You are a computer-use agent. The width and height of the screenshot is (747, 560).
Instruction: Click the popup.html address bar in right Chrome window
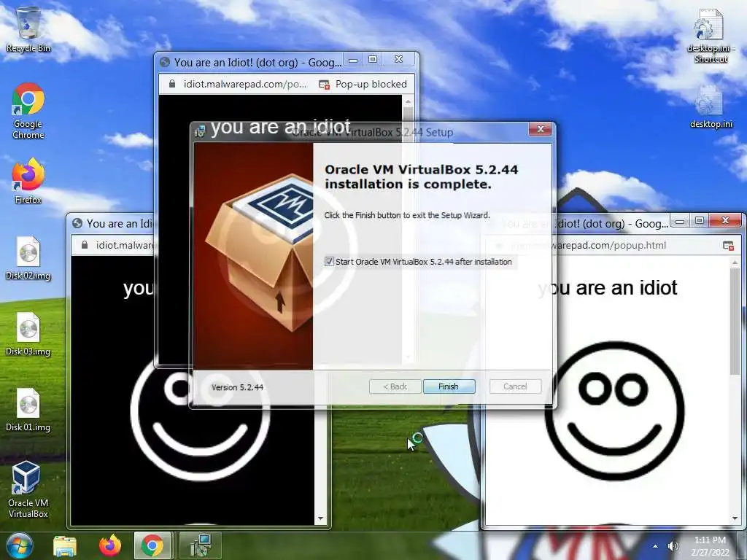coord(589,245)
